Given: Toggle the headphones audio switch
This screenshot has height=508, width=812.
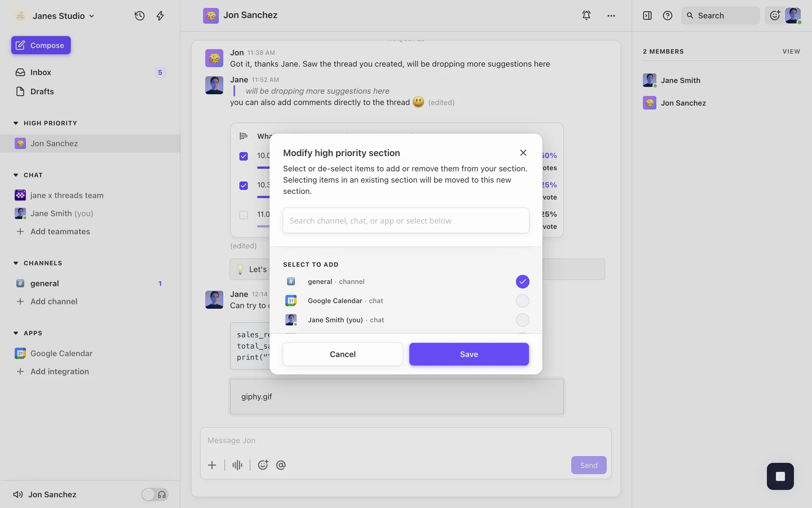Looking at the screenshot, I should [155, 494].
